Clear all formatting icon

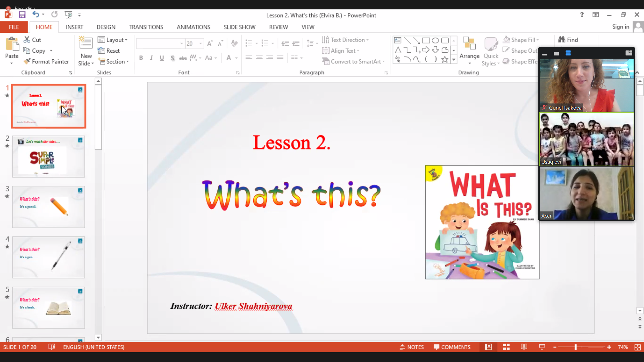click(234, 44)
